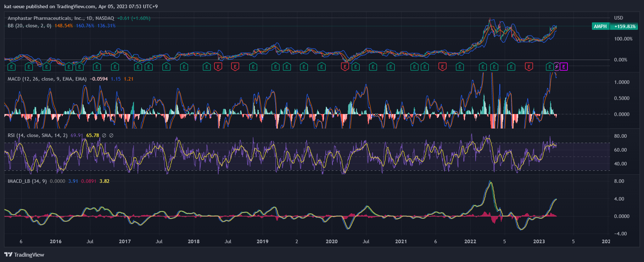Screen dimensions: 644x262
Task: Click the 2022 label on time axis
Action: [x=470, y=241]
